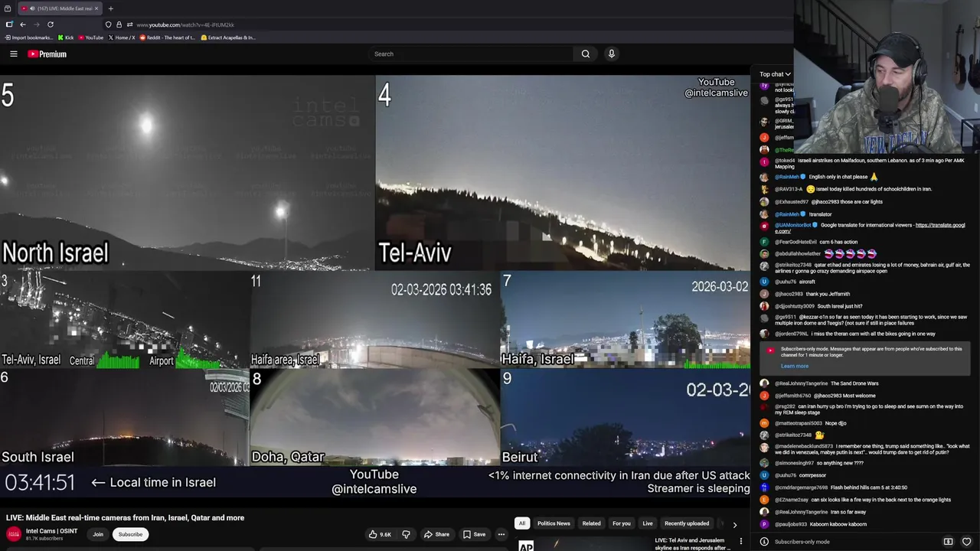The height and width of the screenshot is (551, 980).
Task: Click the subscribers-only mode info icon
Action: [764, 542]
